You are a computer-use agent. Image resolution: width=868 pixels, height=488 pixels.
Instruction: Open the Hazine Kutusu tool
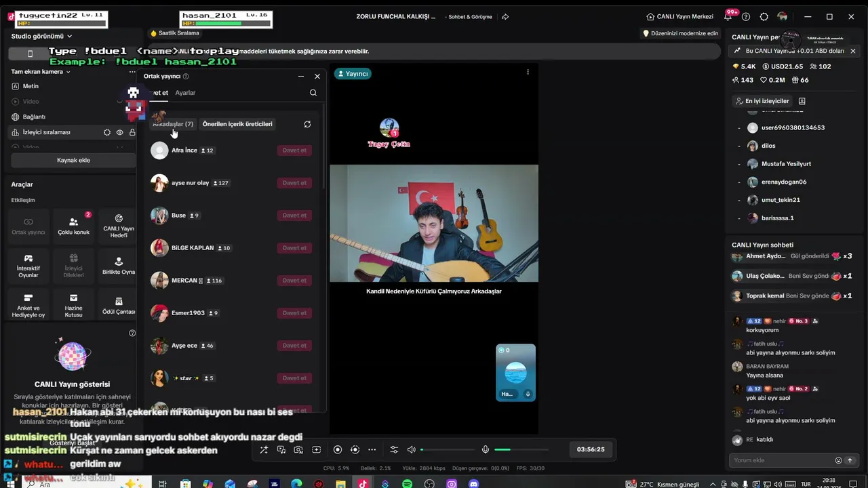73,305
